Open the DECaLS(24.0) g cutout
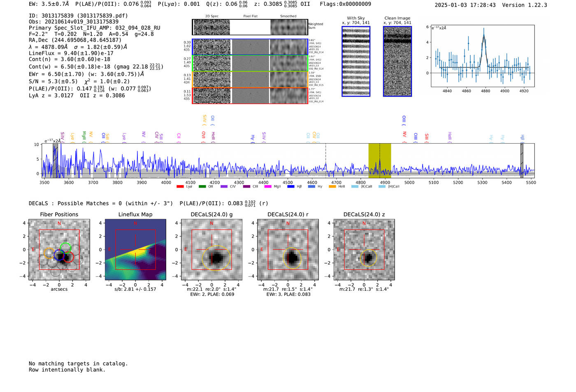 point(212,249)
